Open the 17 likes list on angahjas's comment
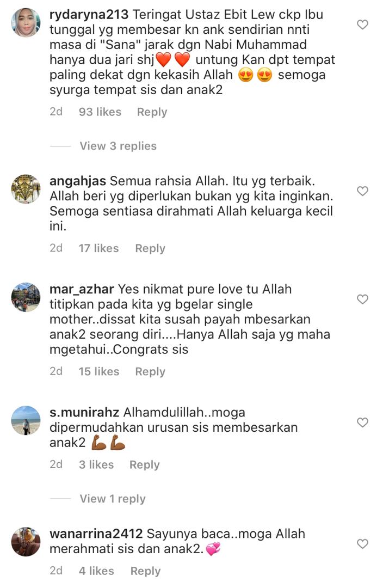Viewport: 389px width, 588px height. (98, 248)
